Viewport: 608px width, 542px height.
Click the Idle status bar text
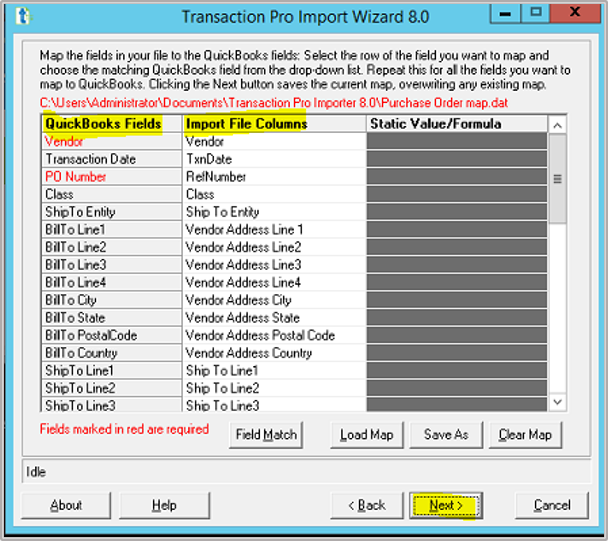pos(36,472)
